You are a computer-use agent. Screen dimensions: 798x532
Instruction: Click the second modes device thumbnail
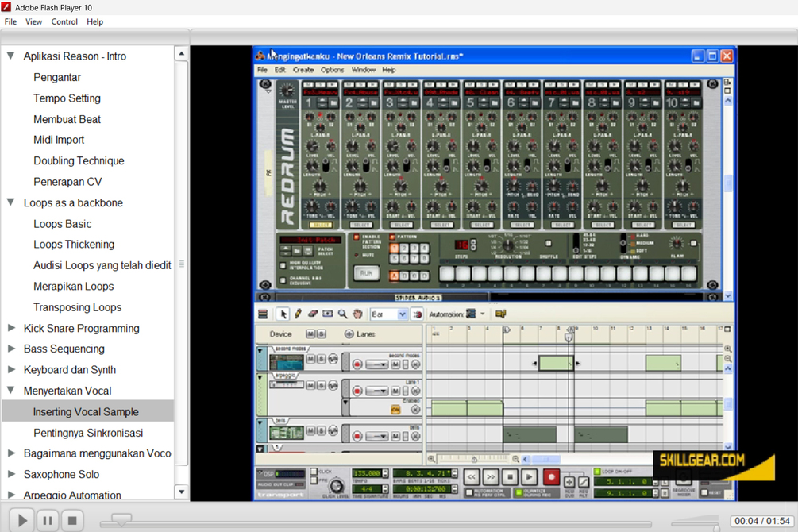[287, 362]
